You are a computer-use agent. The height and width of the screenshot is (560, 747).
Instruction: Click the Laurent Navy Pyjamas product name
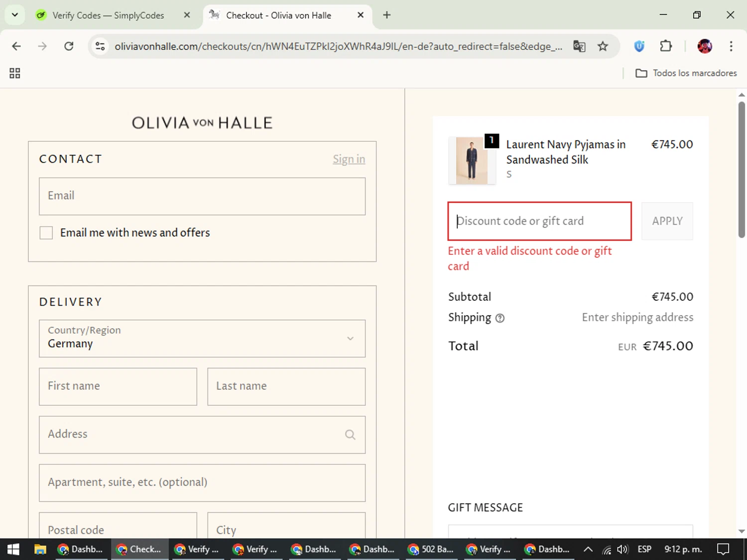566,152
